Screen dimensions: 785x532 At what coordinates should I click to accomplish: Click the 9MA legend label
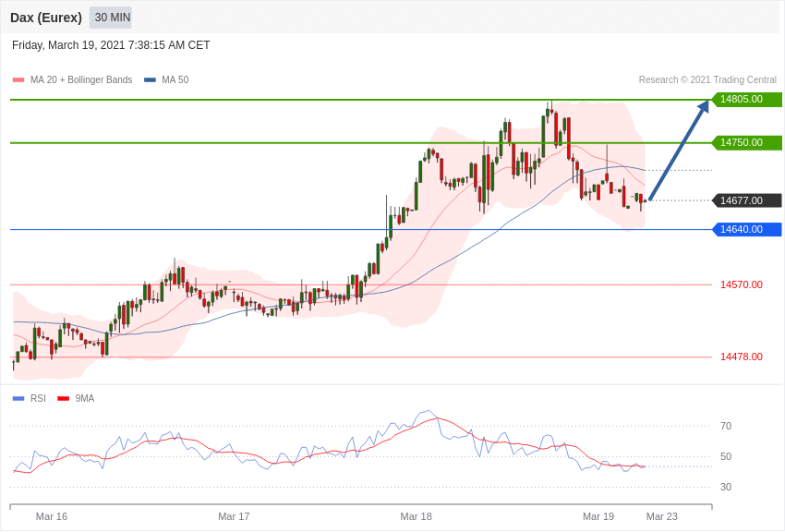click(x=85, y=398)
